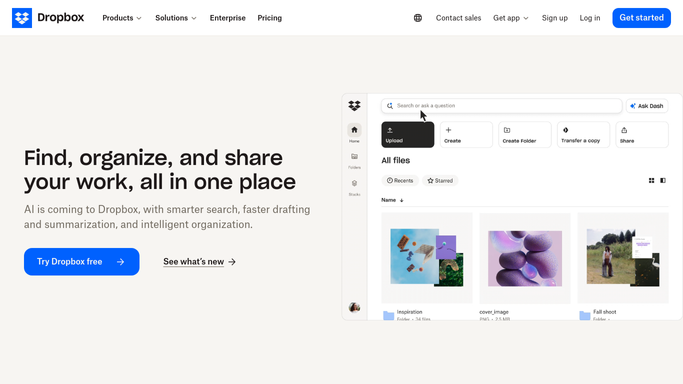Screen dimensions: 683x384
Task: Click the Ask Dash button
Action: pyautogui.click(x=647, y=106)
